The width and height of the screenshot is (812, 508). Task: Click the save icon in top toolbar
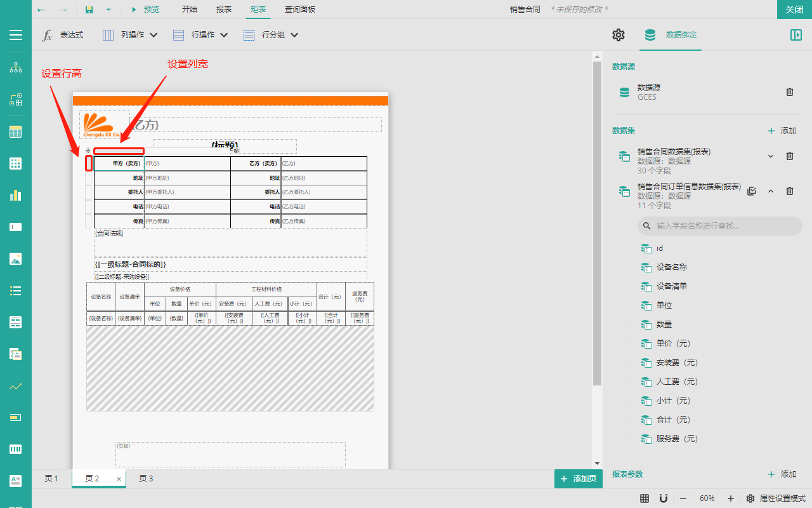[89, 10]
